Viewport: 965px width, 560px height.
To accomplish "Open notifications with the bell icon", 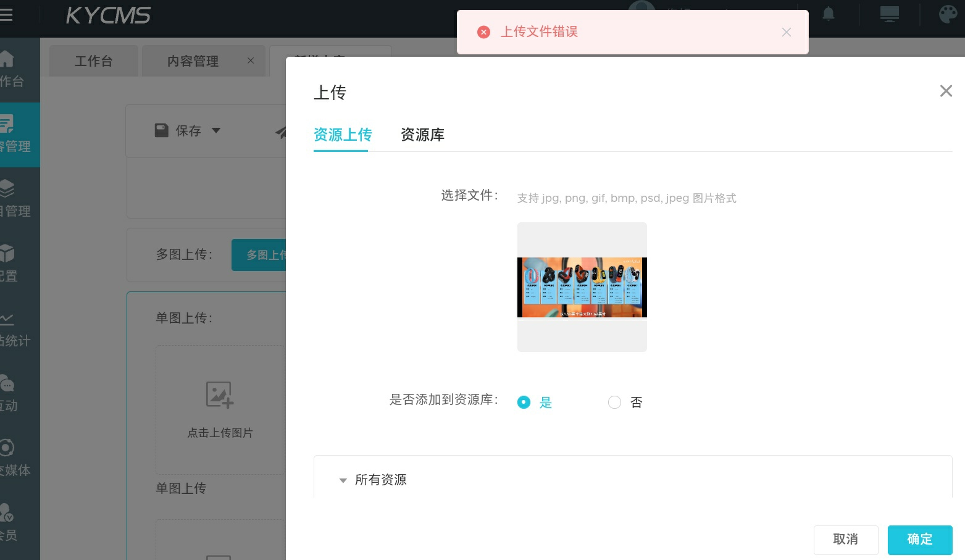I will coord(829,14).
